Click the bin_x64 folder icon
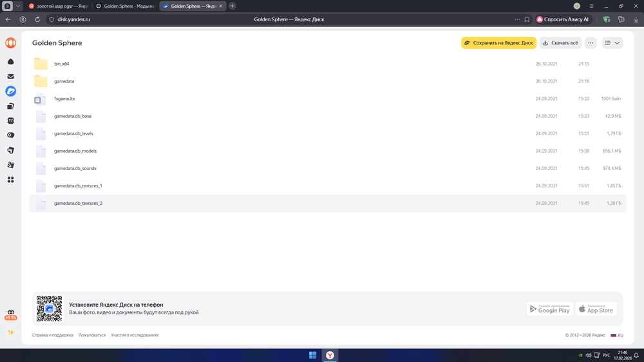 (41, 64)
